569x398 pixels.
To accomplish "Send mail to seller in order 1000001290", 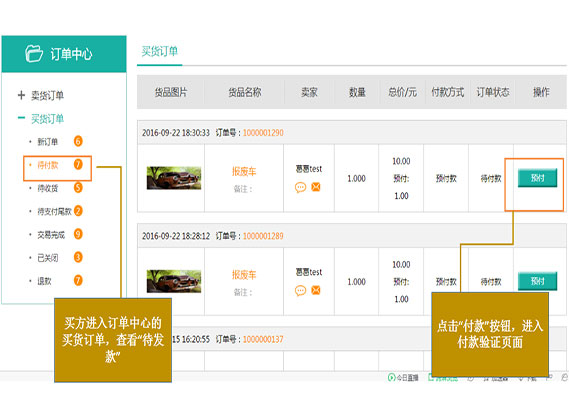I will click(x=316, y=187).
